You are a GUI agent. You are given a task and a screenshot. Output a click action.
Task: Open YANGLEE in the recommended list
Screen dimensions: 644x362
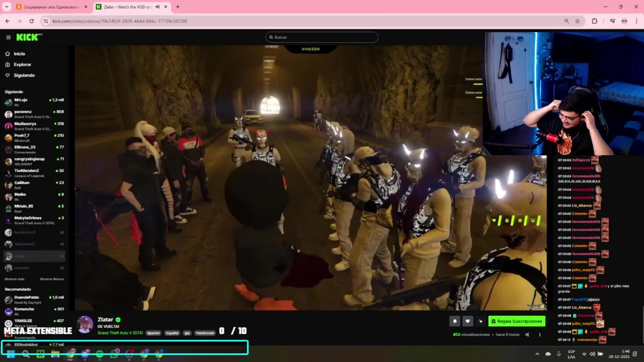(34, 322)
